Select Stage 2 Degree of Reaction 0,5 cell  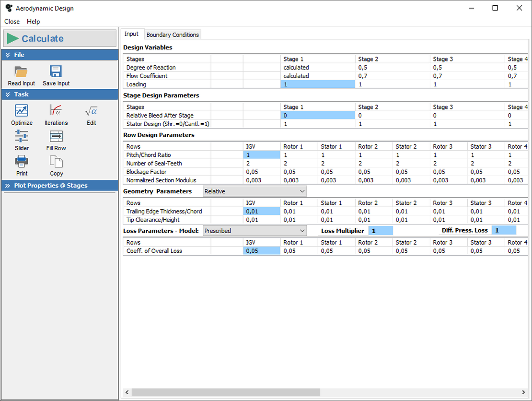click(393, 68)
